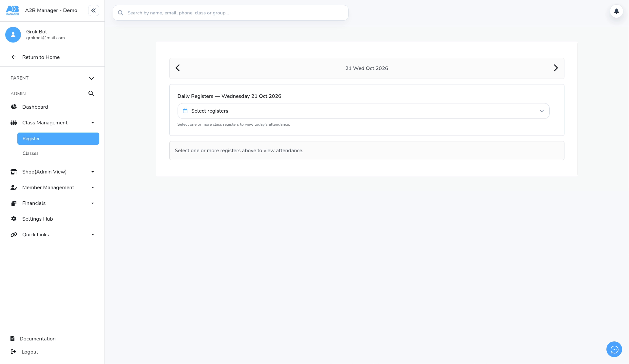
Task: Expand the PARENT section chevron
Action: pyautogui.click(x=91, y=78)
